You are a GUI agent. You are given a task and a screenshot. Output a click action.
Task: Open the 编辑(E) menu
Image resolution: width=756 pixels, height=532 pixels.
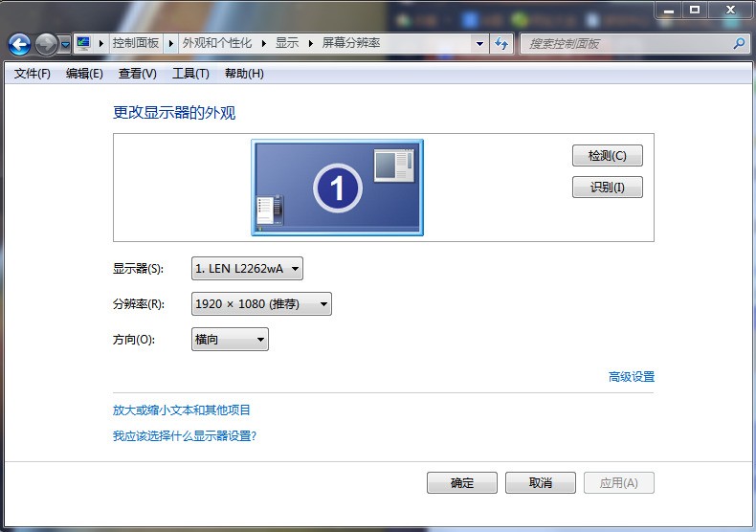[84, 74]
